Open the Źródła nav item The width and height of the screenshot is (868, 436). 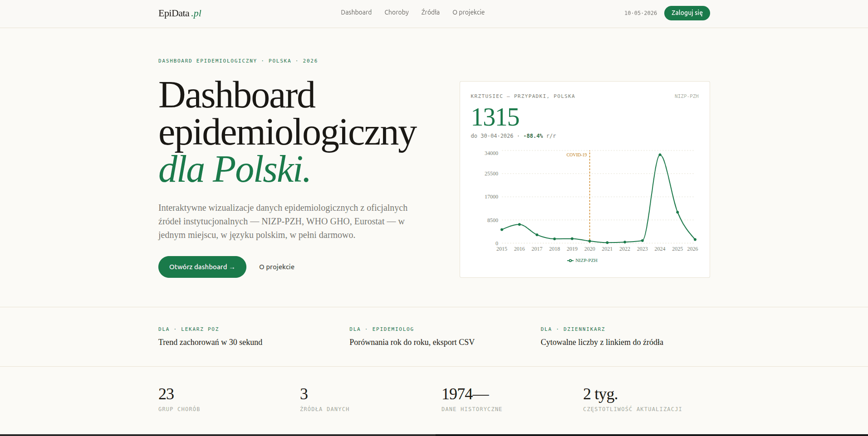(x=430, y=12)
